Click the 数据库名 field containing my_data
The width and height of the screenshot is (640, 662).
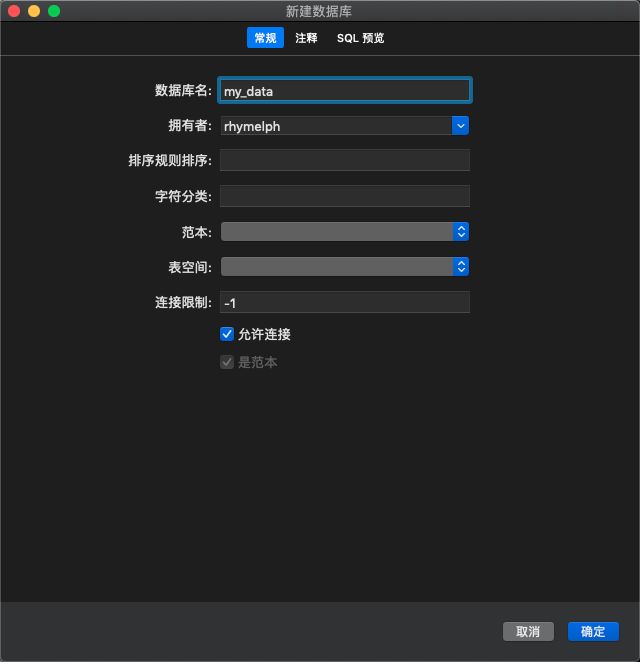tap(344, 90)
